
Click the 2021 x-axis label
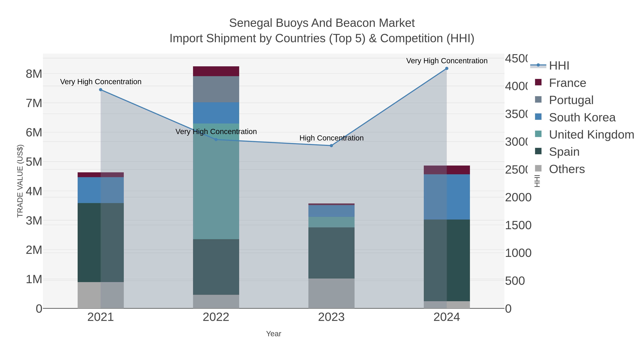(x=101, y=317)
